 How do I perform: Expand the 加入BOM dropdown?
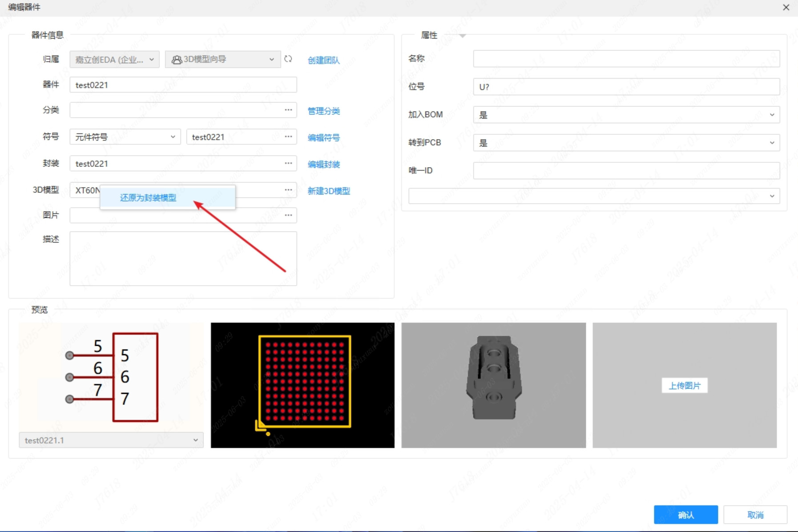coord(626,115)
